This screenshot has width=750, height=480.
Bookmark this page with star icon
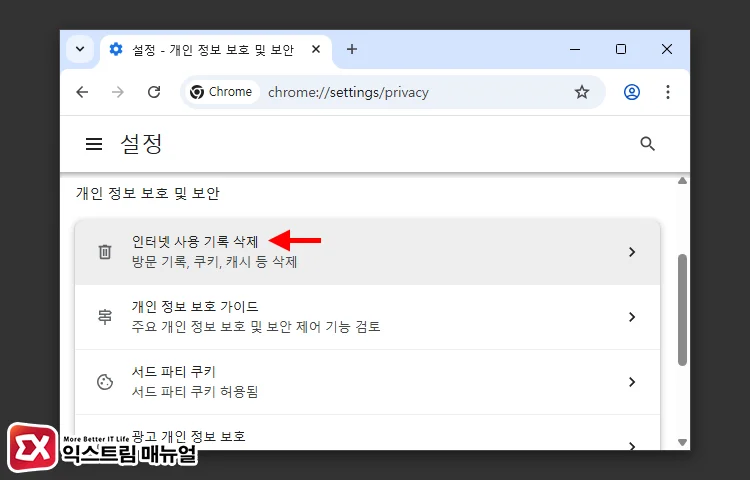point(582,92)
